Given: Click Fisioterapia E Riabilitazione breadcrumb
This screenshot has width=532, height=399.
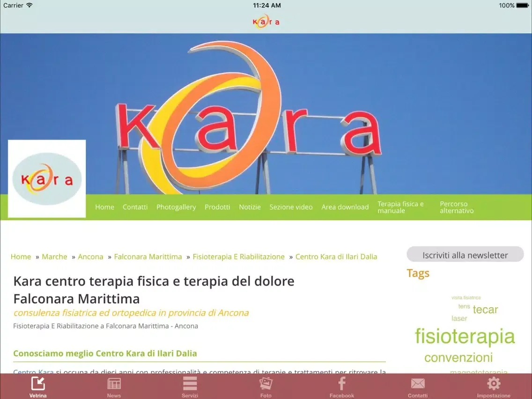Looking at the screenshot, I should 238,257.
